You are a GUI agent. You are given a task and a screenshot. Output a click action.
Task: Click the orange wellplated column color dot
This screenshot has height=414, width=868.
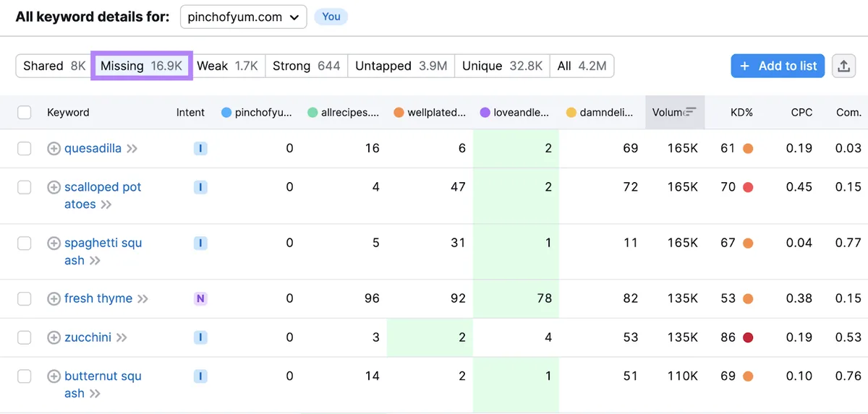[x=399, y=113]
